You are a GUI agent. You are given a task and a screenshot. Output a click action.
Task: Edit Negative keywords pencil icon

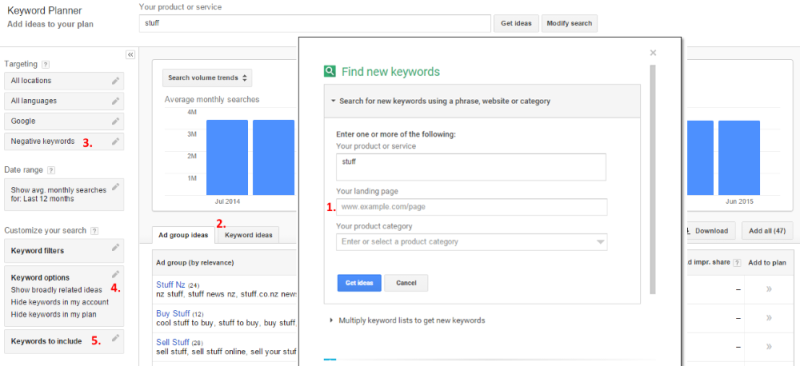[x=116, y=141]
